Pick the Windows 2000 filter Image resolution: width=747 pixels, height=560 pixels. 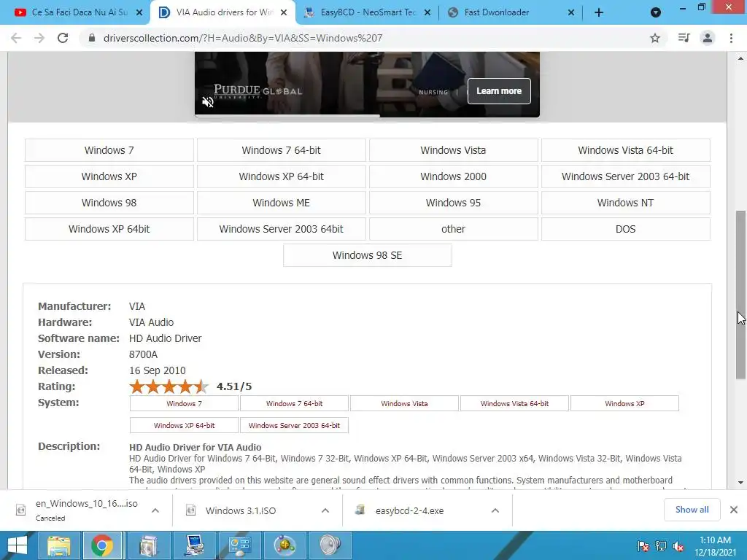tap(453, 176)
